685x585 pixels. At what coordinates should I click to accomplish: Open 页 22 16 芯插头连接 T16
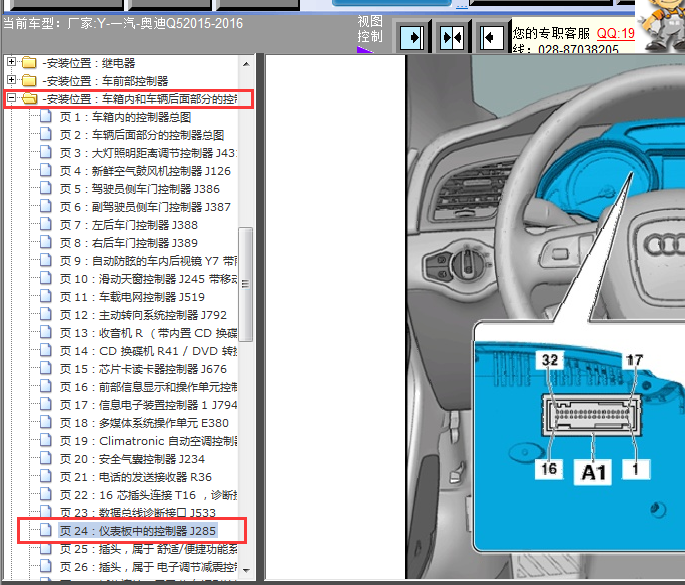(x=148, y=495)
